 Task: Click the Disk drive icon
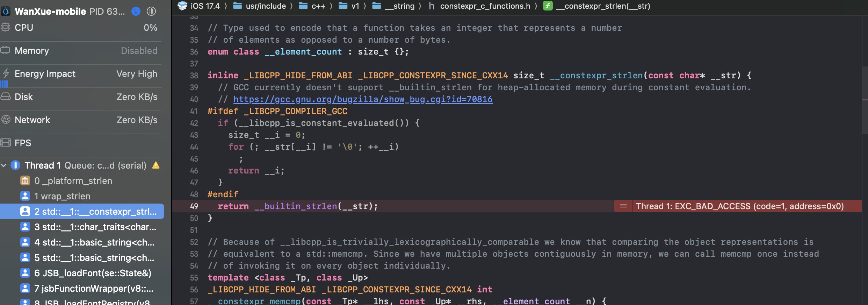point(6,97)
